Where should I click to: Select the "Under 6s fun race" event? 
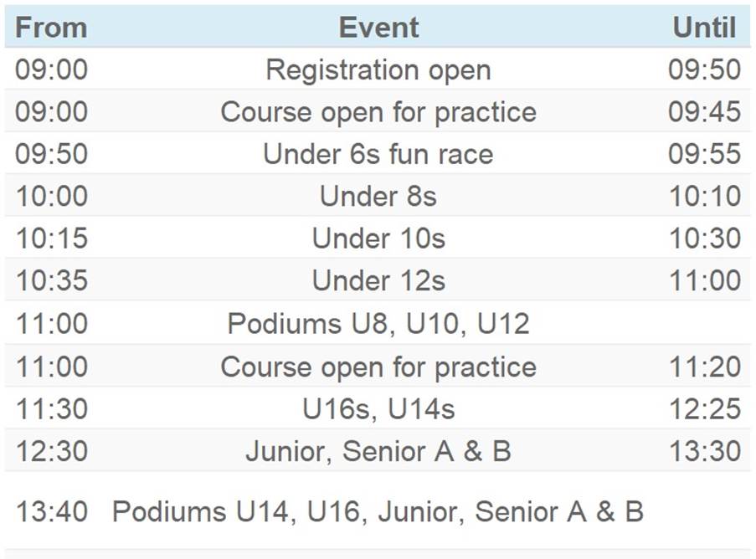coord(378,154)
